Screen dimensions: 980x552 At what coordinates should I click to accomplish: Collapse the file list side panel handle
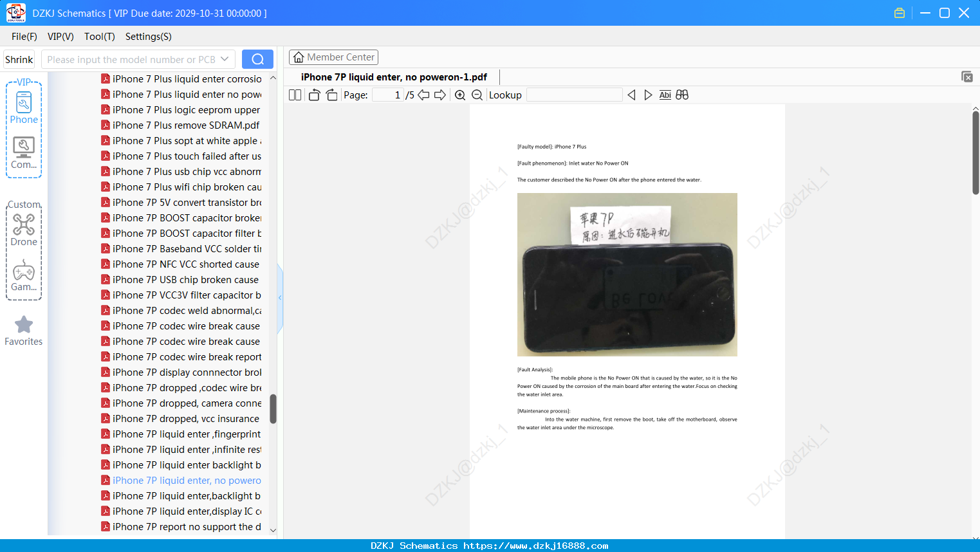280,298
